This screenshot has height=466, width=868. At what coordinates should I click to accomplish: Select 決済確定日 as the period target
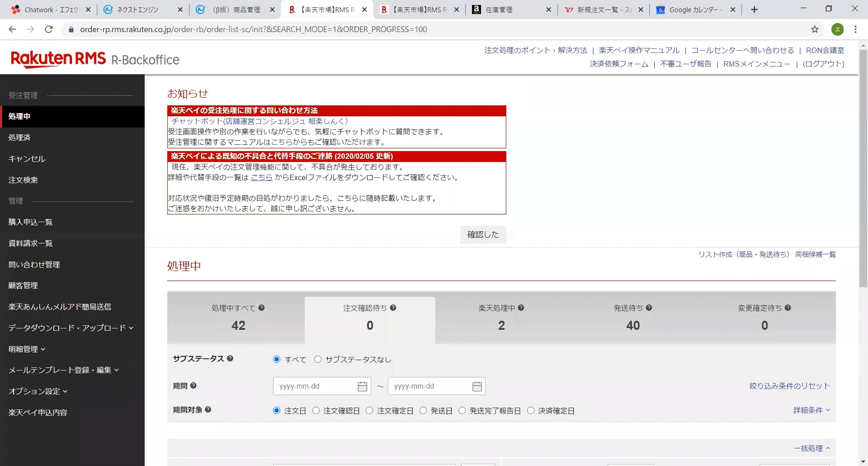(530, 410)
